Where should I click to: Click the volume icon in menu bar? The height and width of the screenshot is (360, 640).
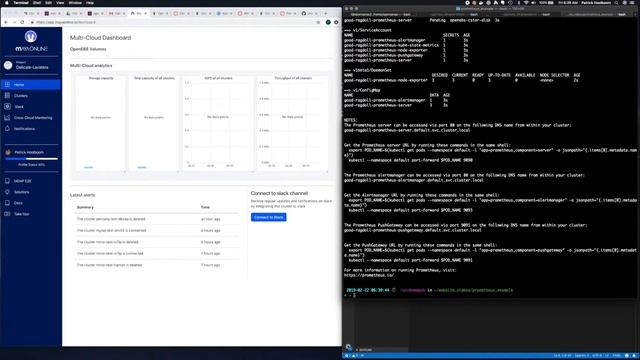533,2
